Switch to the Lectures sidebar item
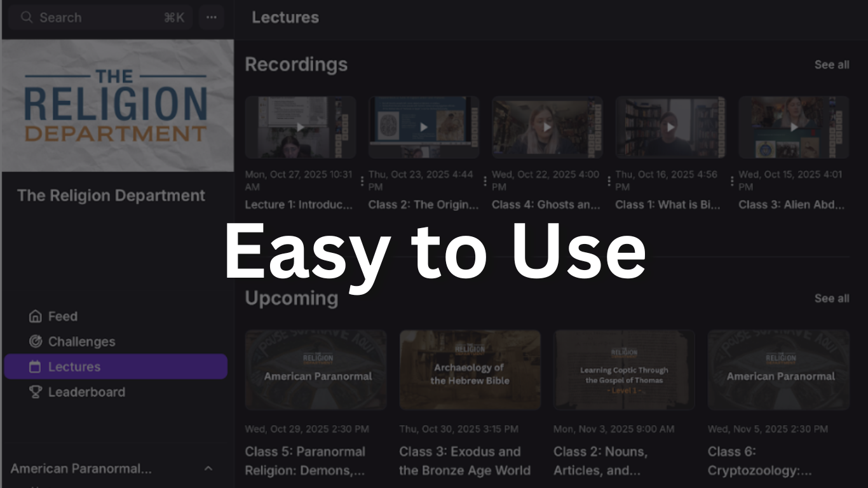The width and height of the screenshot is (868, 488). click(x=116, y=367)
